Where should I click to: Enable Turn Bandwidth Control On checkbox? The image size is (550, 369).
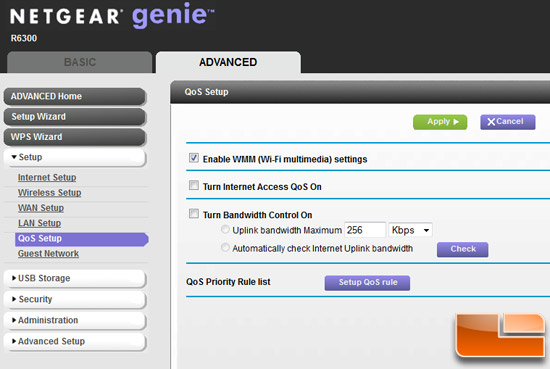click(x=194, y=214)
